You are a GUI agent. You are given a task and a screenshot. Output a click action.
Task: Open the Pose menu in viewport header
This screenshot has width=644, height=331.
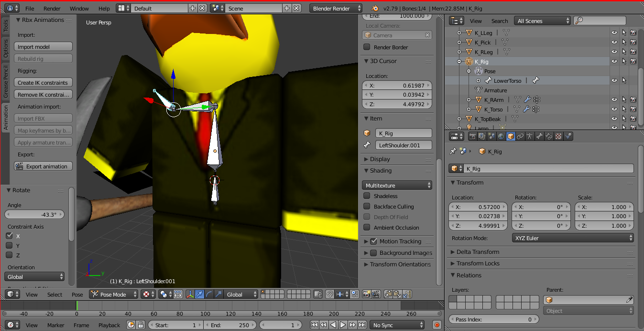point(77,295)
